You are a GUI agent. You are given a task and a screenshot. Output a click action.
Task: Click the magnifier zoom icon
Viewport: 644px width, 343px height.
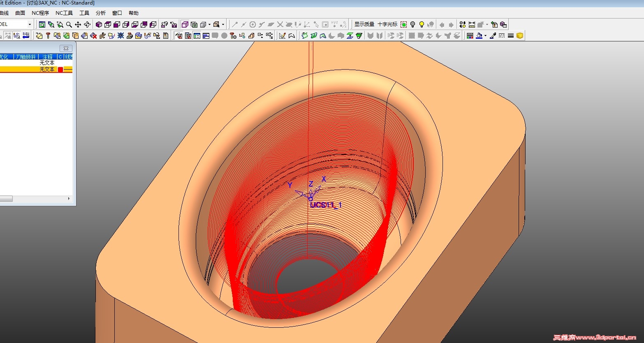pos(69,25)
